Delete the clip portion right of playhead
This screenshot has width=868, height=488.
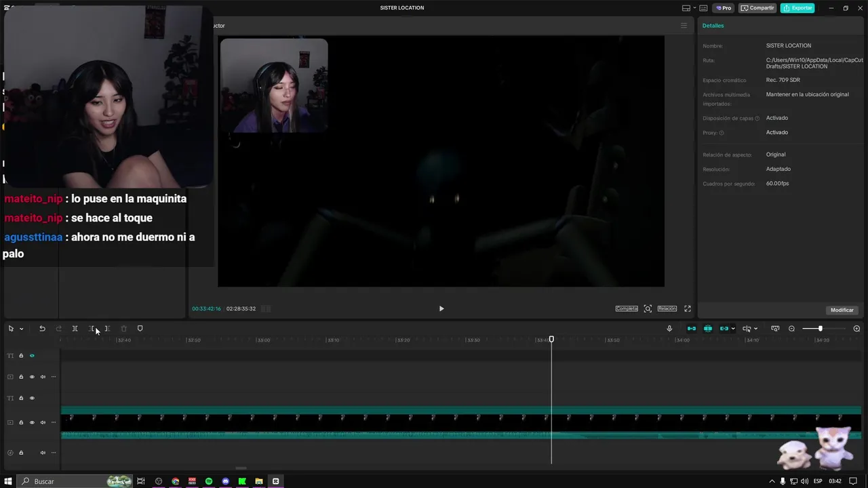click(107, 329)
